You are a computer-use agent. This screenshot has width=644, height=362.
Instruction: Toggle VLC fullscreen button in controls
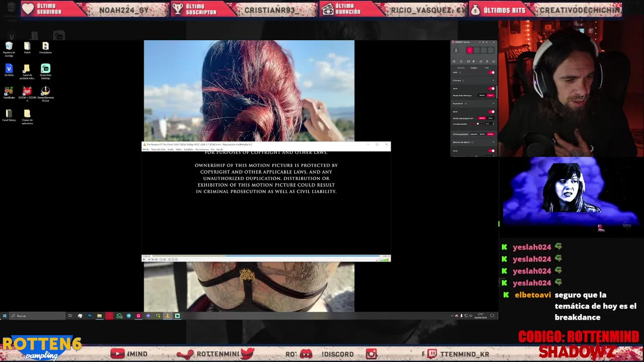[x=161, y=259]
